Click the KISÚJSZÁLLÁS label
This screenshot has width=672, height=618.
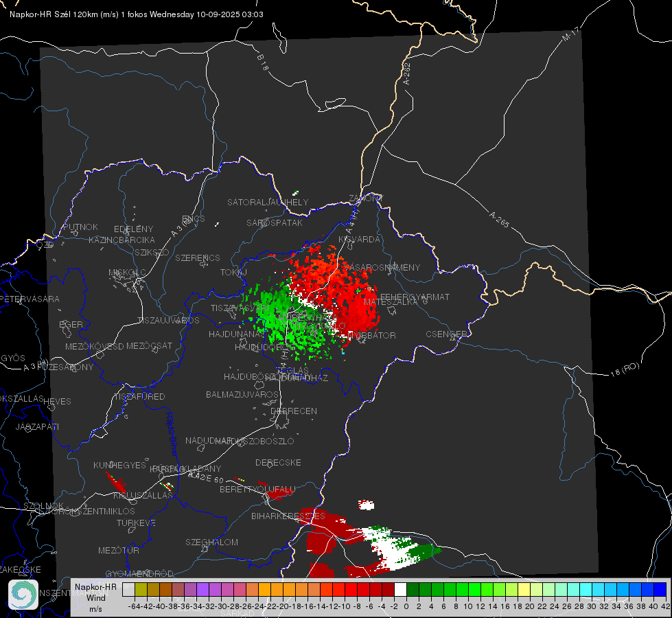[x=143, y=495]
